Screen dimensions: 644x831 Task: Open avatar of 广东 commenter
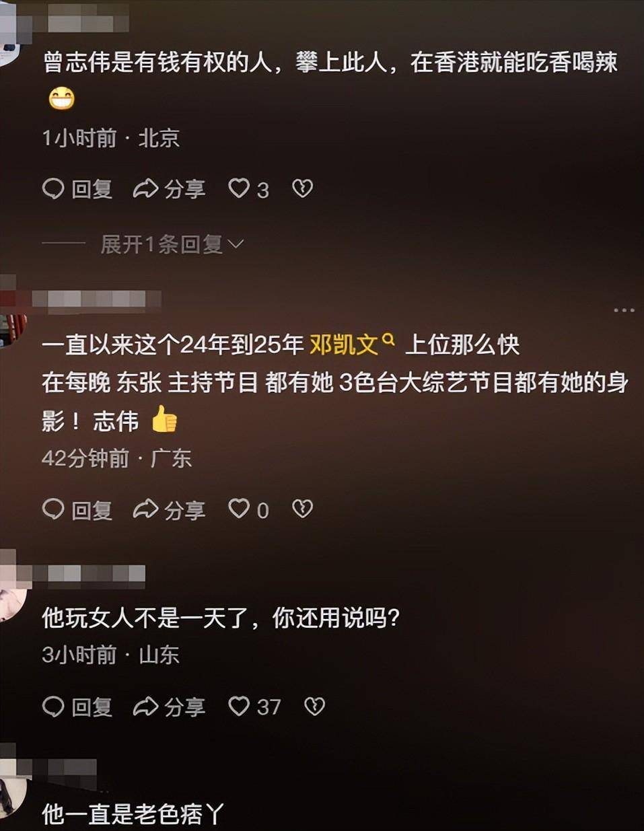pyautogui.click(x=11, y=330)
